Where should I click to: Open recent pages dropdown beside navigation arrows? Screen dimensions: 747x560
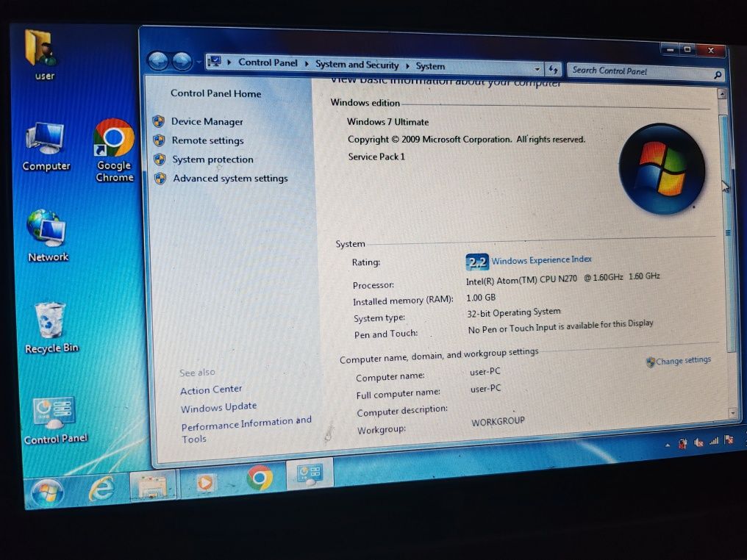(199, 62)
